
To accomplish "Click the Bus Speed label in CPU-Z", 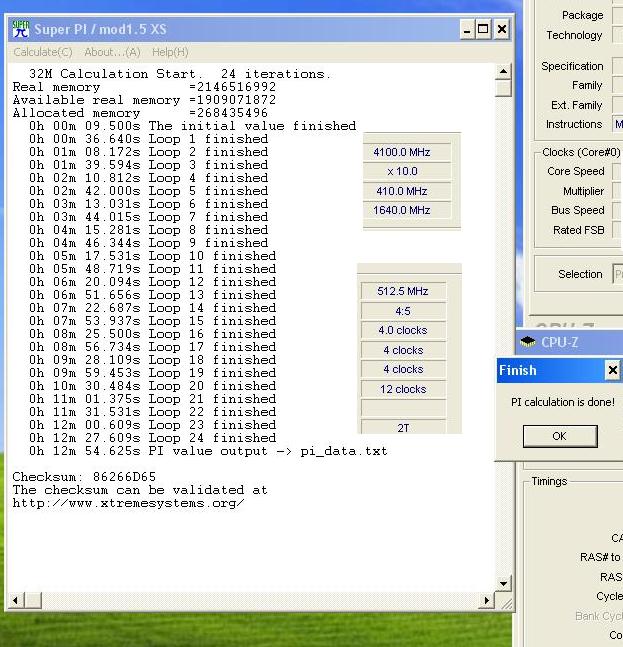I will coord(578,210).
